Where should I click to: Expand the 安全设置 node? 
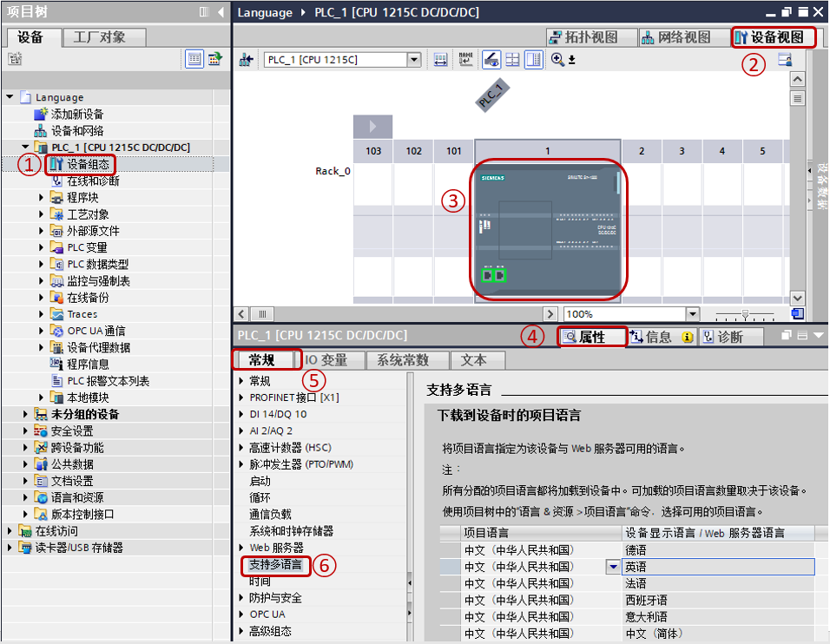point(25,430)
